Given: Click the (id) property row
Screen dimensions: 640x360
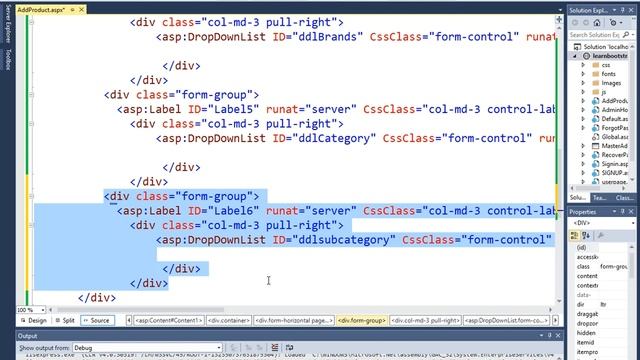Looking at the screenshot, I should (x=602, y=248).
